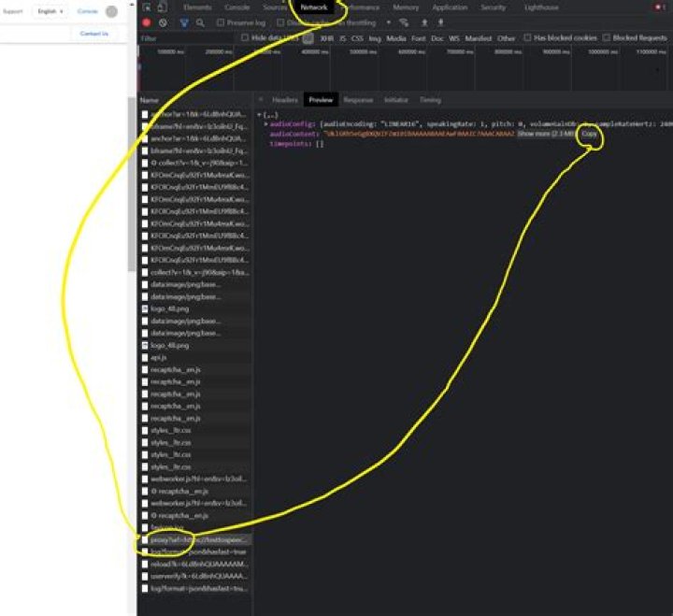The width and height of the screenshot is (673, 616).
Task: Click the Support link in the page header
Action: pyautogui.click(x=13, y=11)
